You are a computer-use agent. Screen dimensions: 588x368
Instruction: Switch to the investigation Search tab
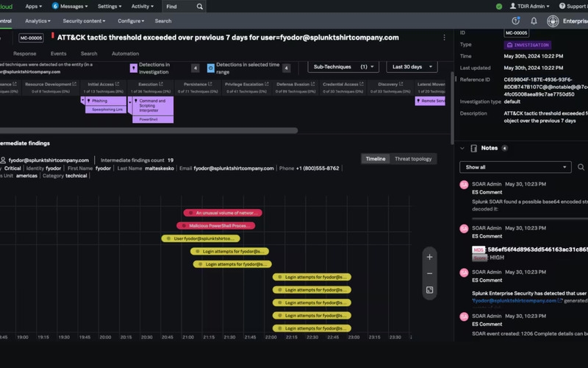[89, 54]
